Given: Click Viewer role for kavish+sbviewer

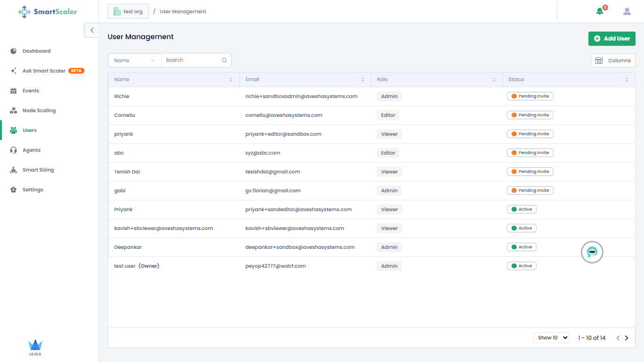Looking at the screenshot, I should point(389,228).
